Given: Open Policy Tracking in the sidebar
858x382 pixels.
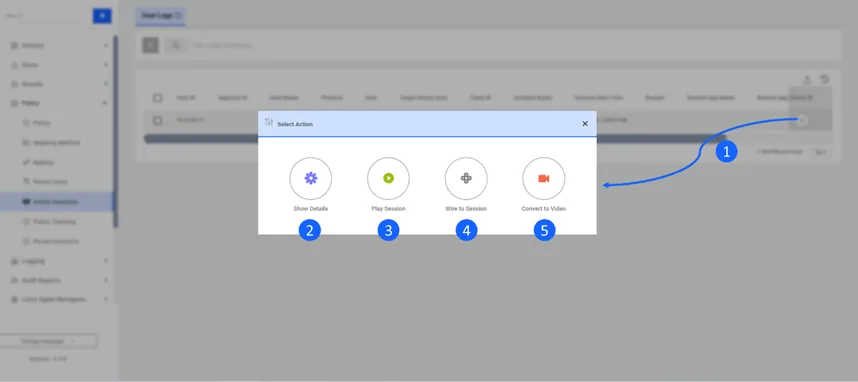Looking at the screenshot, I should [x=54, y=222].
